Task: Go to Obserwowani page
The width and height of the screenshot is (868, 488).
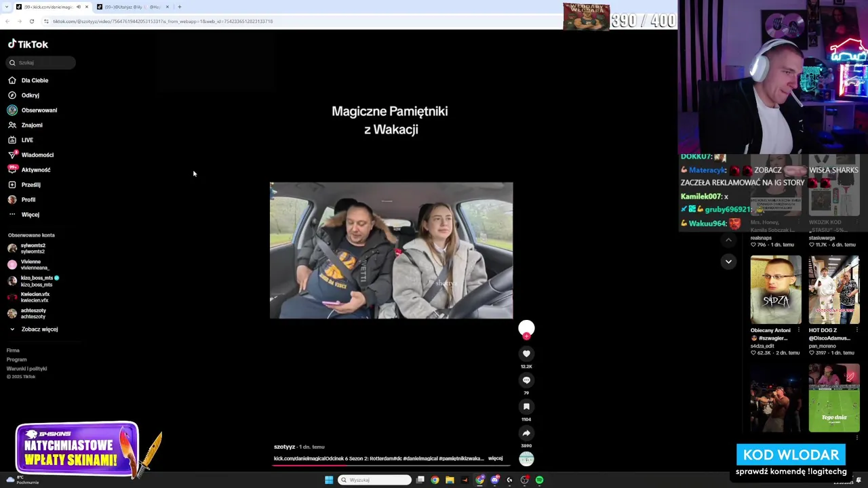Action: coord(33,110)
